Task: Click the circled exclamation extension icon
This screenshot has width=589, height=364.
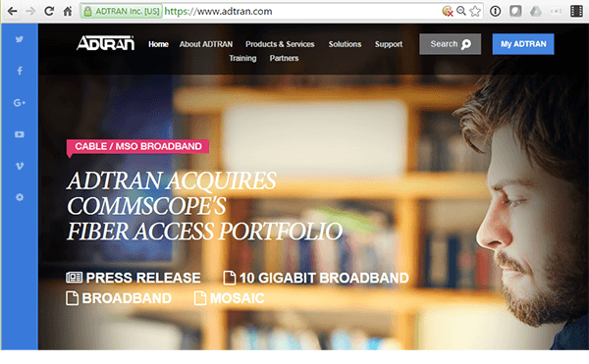Action: (x=495, y=11)
